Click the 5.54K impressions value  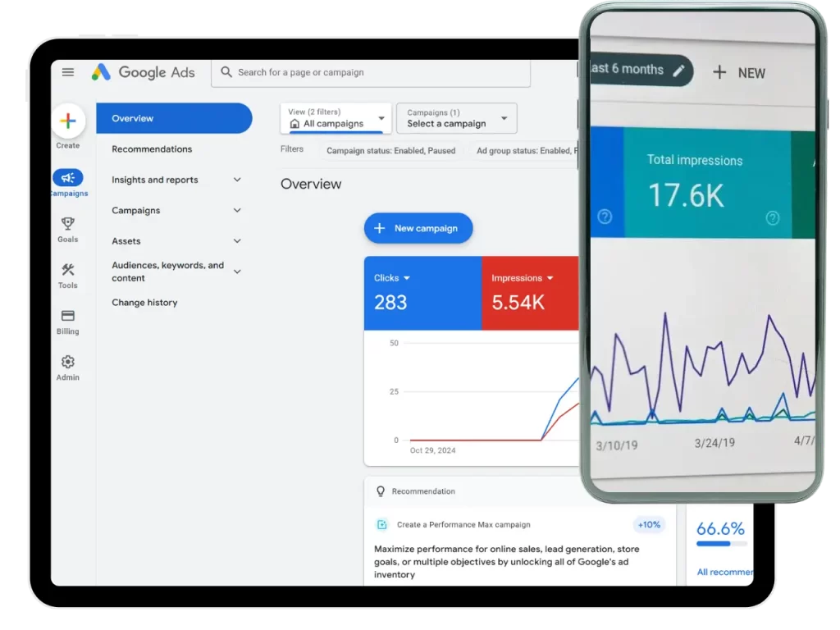point(518,303)
